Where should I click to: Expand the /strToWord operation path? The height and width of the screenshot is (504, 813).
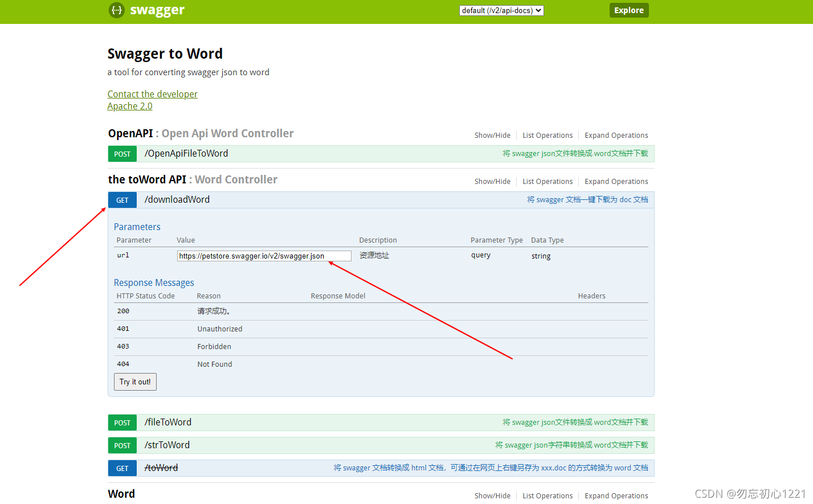click(167, 445)
